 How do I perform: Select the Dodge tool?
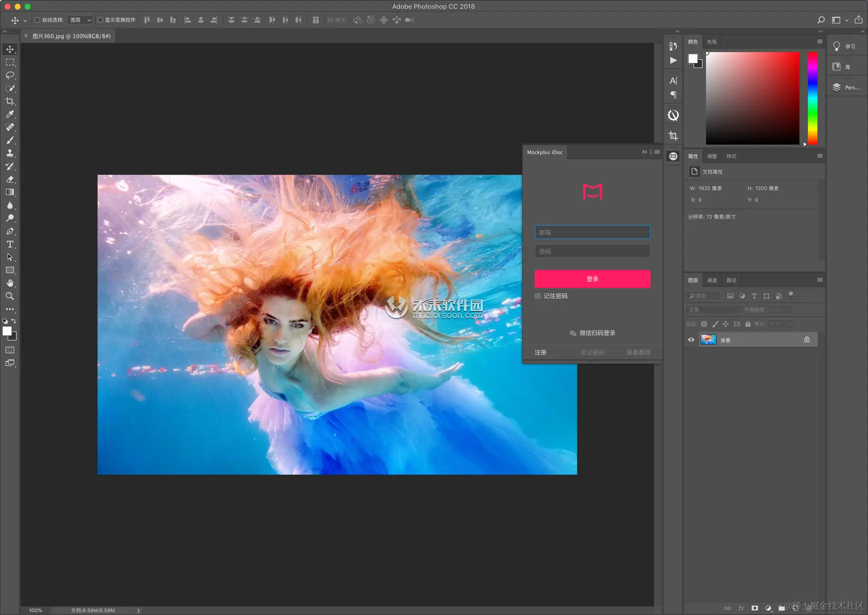pos(10,218)
